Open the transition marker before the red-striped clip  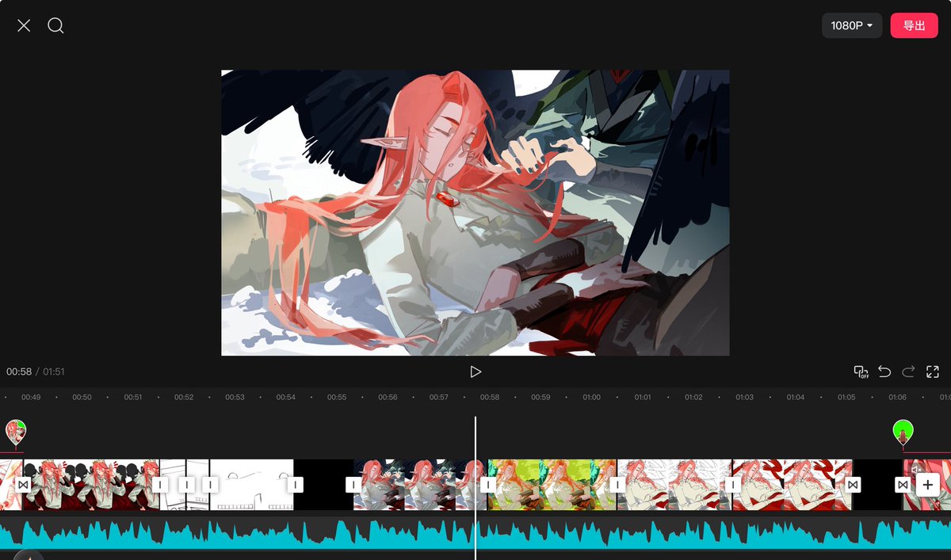click(733, 485)
